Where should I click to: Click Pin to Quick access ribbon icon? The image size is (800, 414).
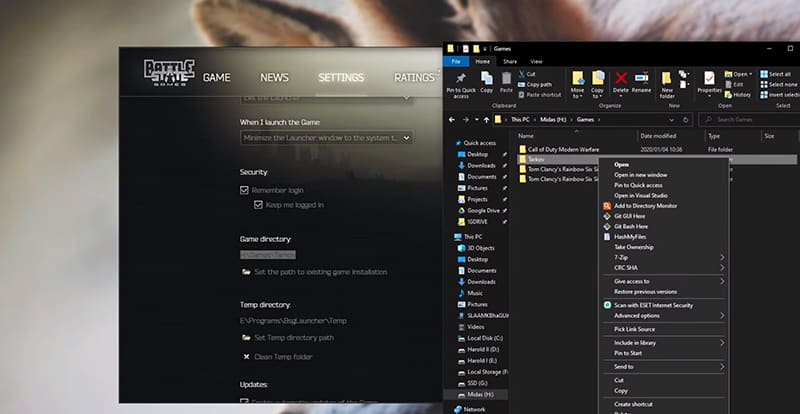(460, 78)
